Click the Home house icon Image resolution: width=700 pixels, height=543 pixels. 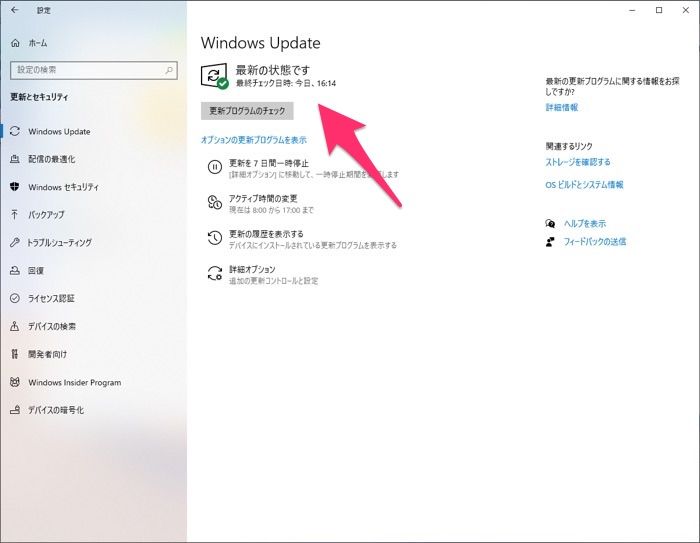15,43
